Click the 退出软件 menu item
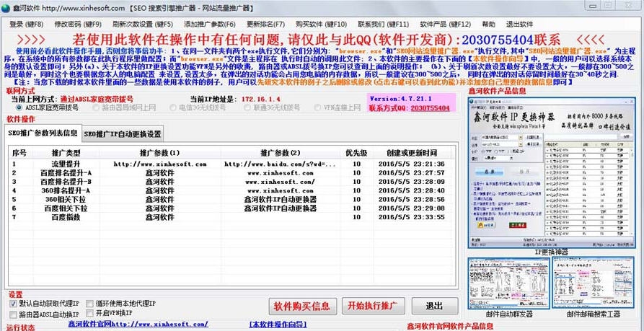This screenshot has width=644, height=331. click(x=519, y=25)
